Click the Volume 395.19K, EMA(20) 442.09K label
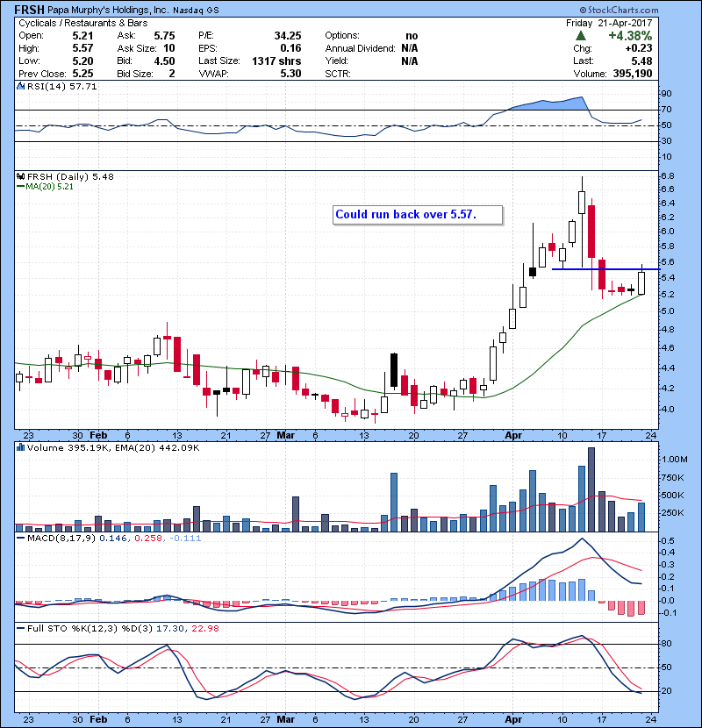The image size is (702, 728). click(x=113, y=447)
